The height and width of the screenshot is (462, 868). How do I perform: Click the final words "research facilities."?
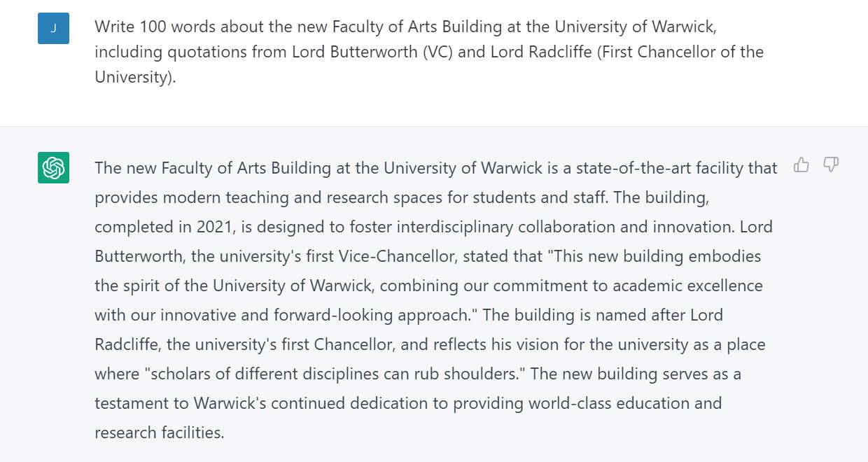click(x=160, y=433)
